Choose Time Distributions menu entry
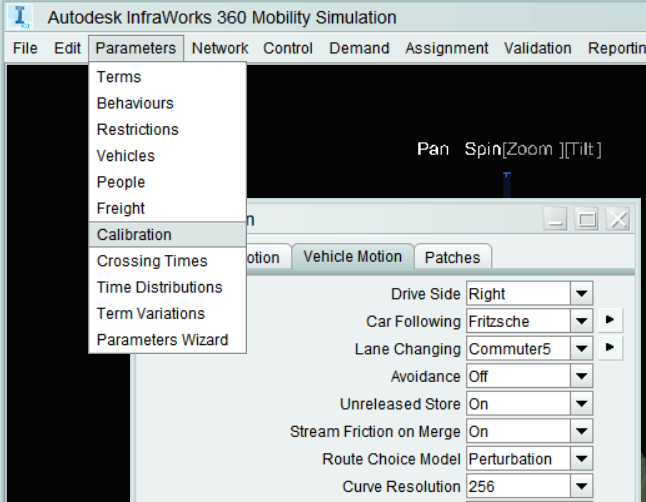646x502 pixels. (167, 287)
